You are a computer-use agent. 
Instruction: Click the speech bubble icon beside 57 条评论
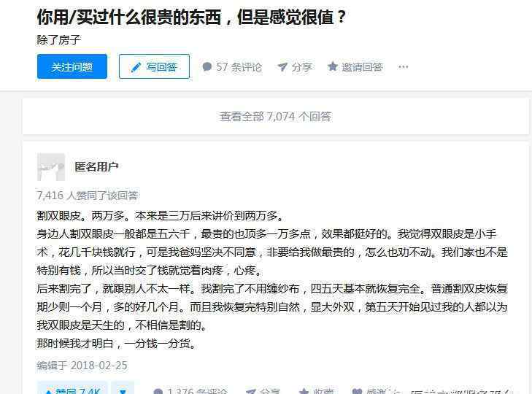[207, 66]
